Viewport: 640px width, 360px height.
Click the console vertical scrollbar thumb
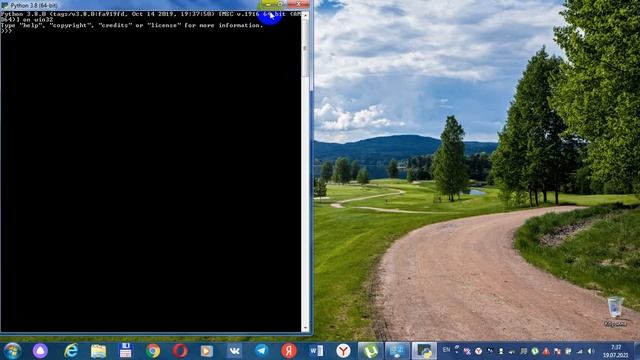tap(305, 48)
